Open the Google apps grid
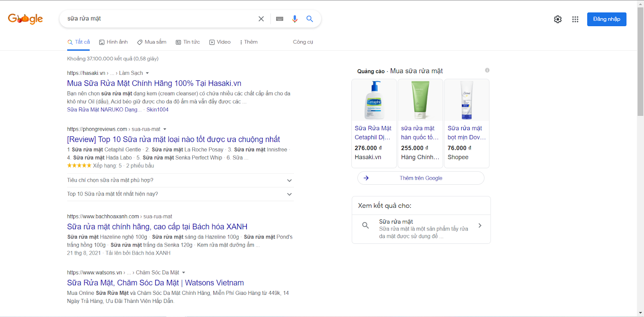 pyautogui.click(x=575, y=19)
